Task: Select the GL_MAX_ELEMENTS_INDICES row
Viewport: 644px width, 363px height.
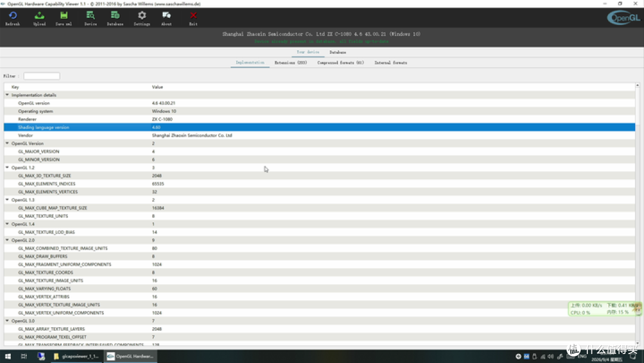Action: (320, 184)
